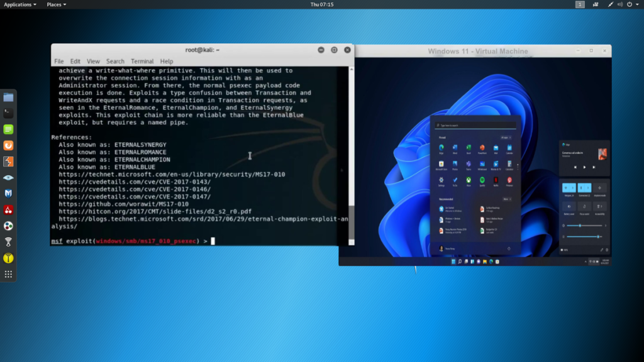Toggle Airplane mode quick setting tile

(x=600, y=188)
